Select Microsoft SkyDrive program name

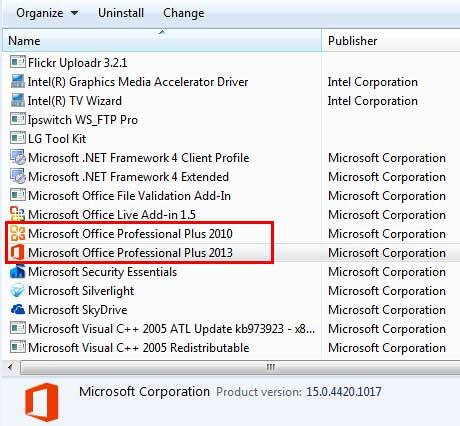coord(78,310)
